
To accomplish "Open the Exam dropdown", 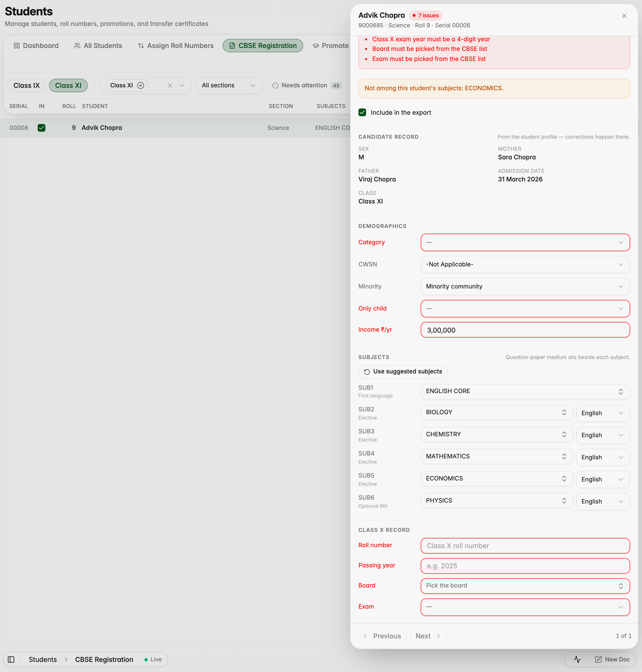I will pyautogui.click(x=525, y=607).
